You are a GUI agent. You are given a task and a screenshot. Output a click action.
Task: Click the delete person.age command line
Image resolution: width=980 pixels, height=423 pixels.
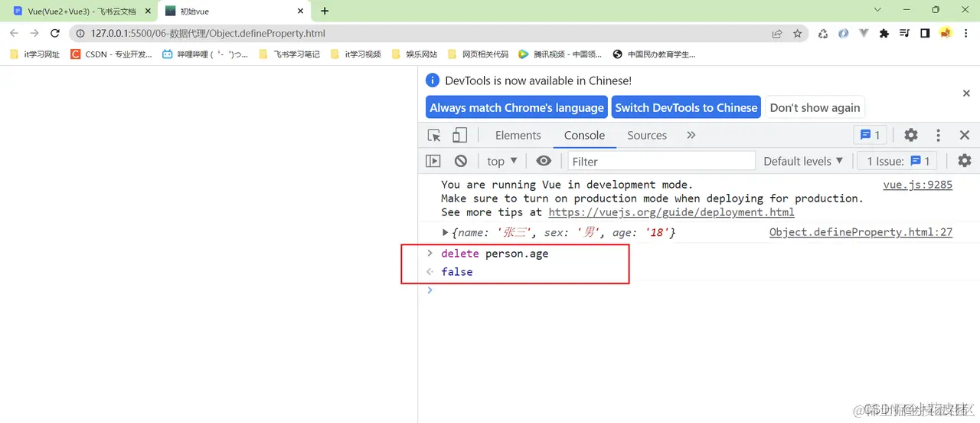point(495,254)
